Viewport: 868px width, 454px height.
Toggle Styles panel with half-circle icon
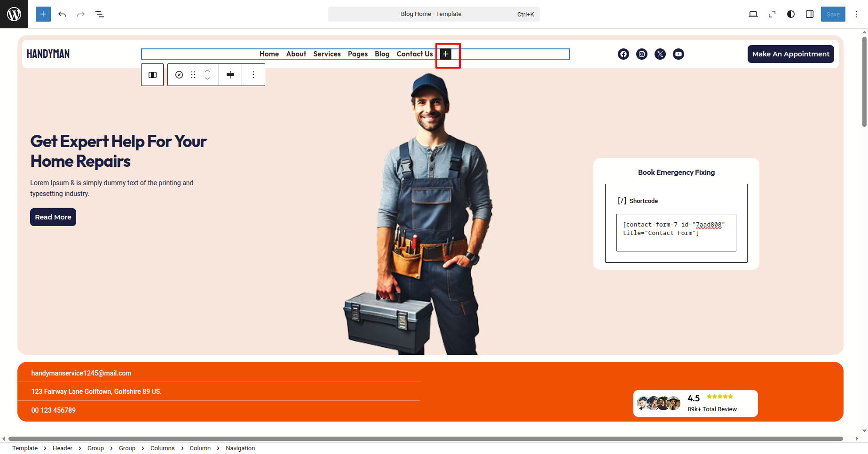coord(791,14)
